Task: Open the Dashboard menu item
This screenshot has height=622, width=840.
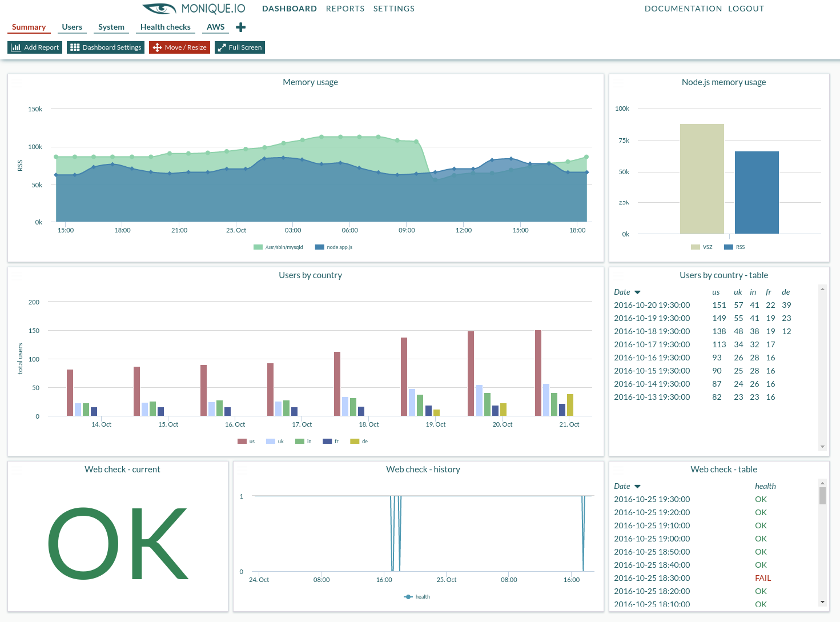Action: click(x=290, y=9)
